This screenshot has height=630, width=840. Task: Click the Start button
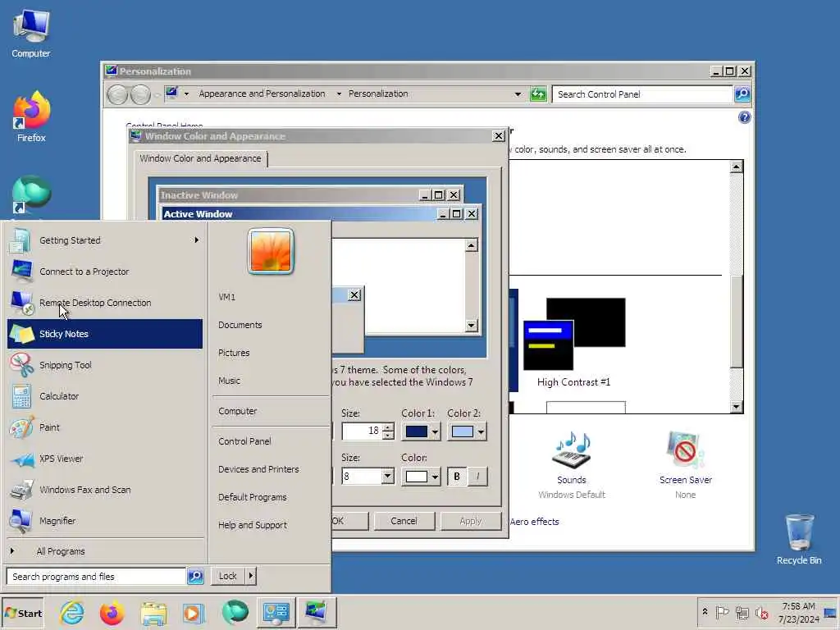point(22,614)
